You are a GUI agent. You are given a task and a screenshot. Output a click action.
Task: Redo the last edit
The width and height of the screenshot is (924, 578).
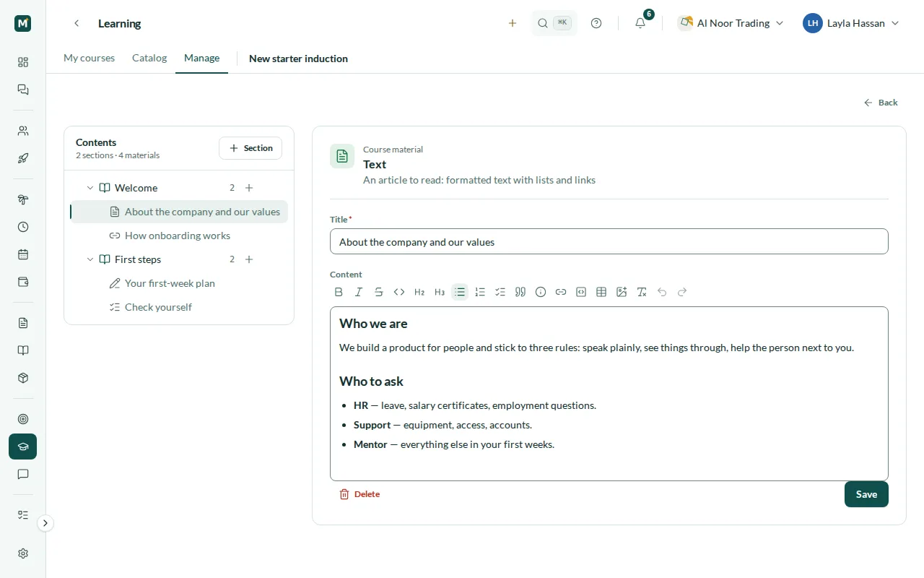point(682,292)
